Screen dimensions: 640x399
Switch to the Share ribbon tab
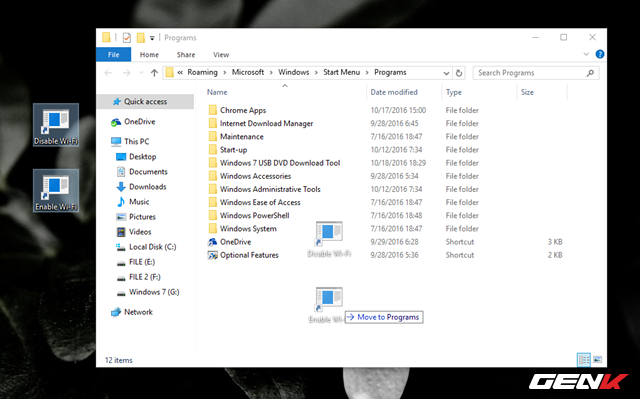(x=186, y=55)
